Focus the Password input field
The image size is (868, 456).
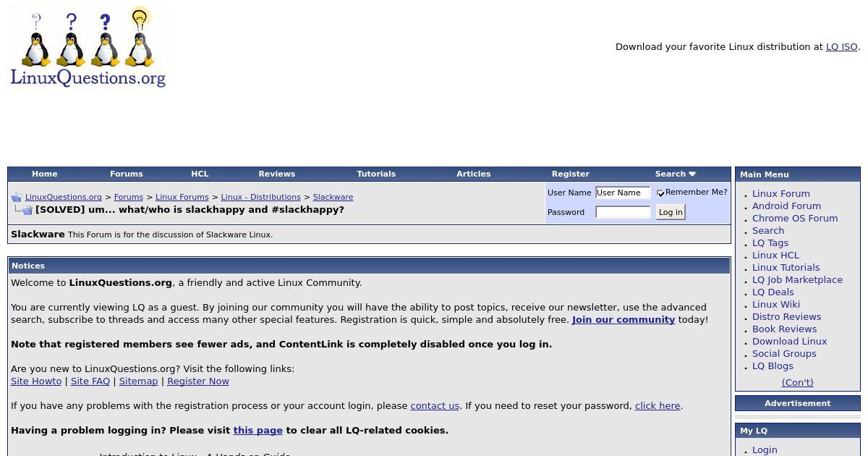[623, 212]
